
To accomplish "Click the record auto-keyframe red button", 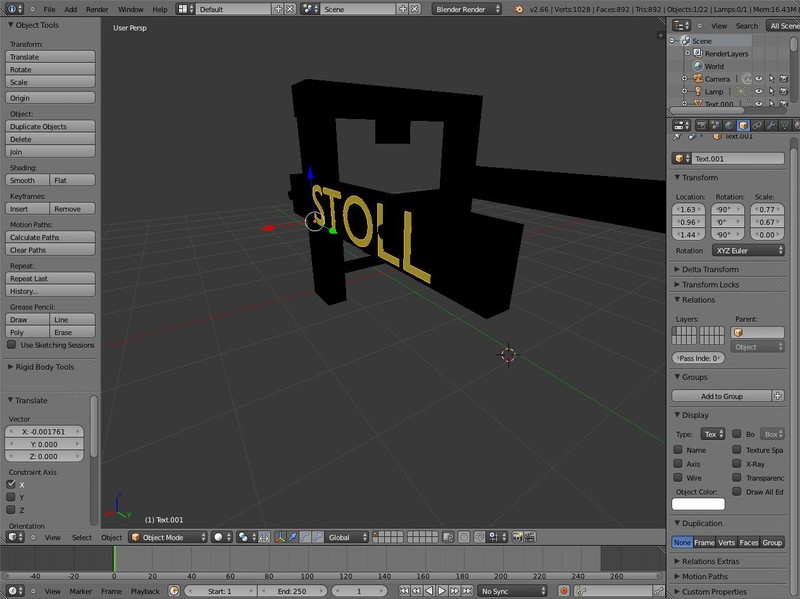I will coord(564,591).
